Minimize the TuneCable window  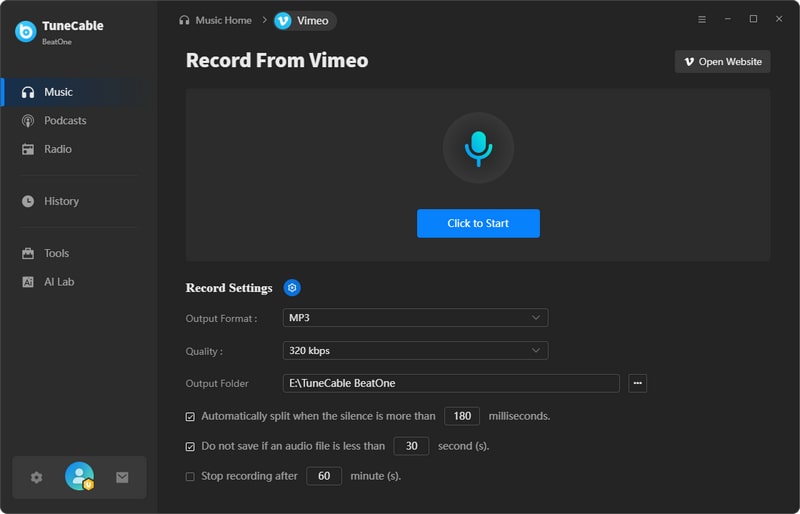(x=728, y=19)
